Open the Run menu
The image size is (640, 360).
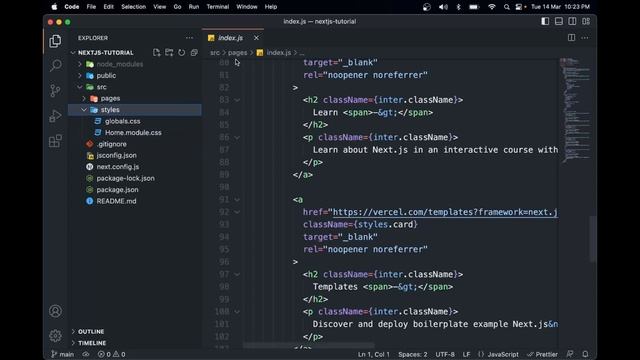click(x=194, y=7)
